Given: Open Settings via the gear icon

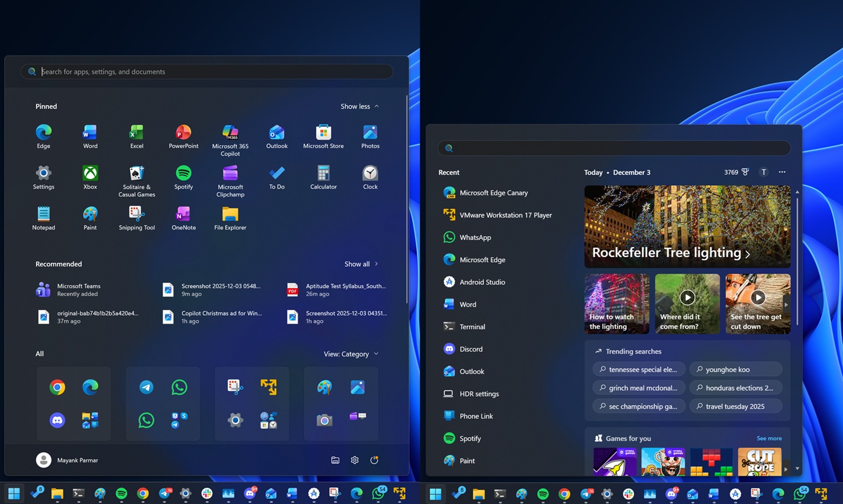Looking at the screenshot, I should click(x=354, y=460).
